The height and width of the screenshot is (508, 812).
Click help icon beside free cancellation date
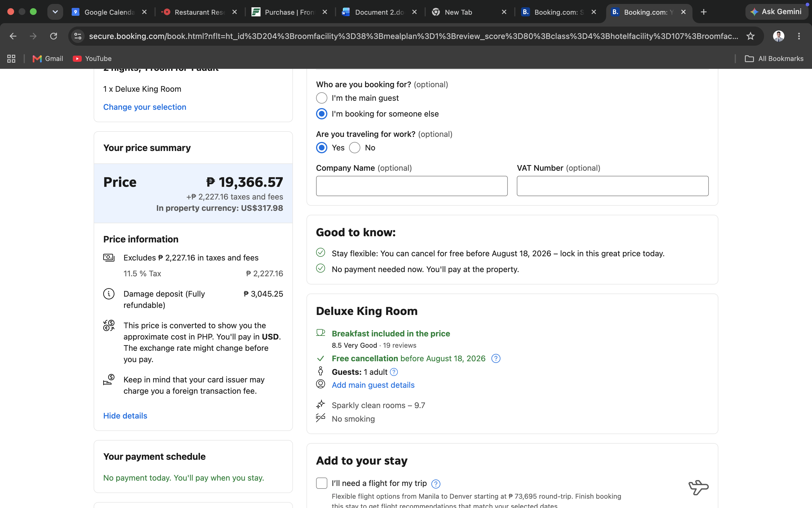tap(496, 358)
